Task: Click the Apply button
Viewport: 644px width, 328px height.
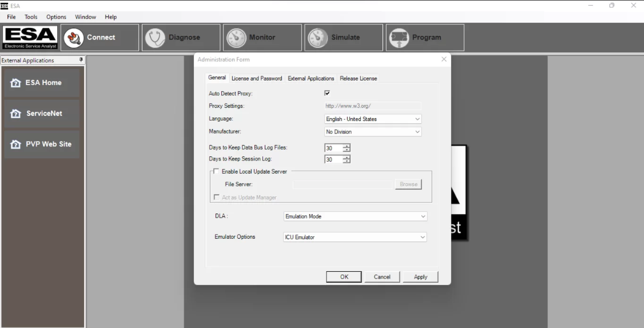Action: (x=420, y=276)
